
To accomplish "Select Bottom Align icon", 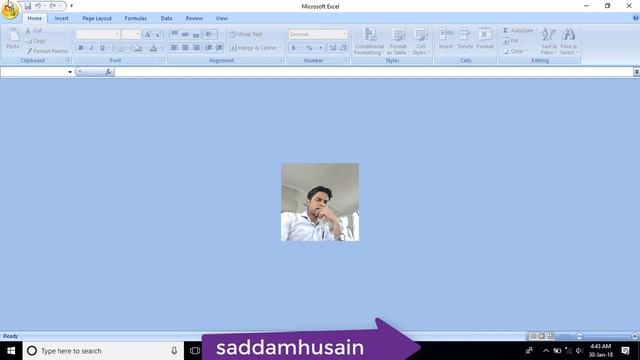I will click(x=196, y=34).
